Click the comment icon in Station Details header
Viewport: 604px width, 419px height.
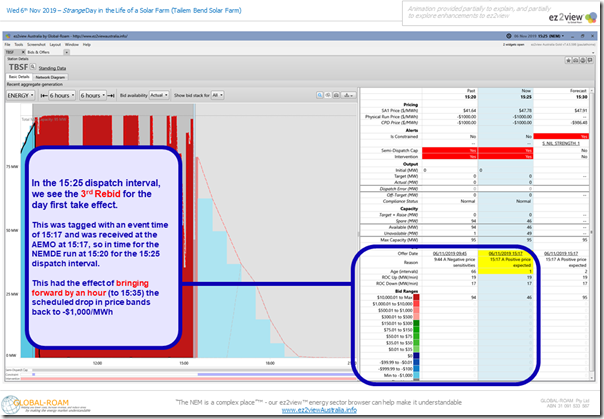[590, 60]
